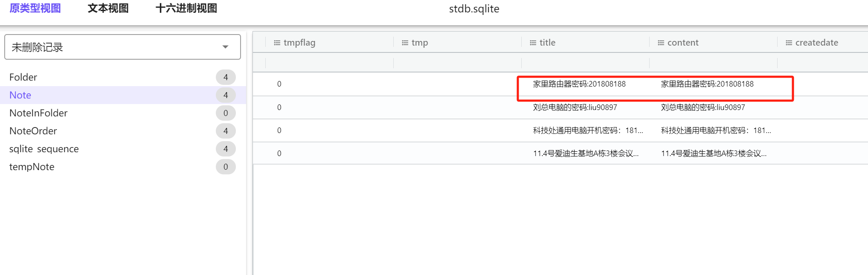This screenshot has width=868, height=275.
Task: Select the tempNote table
Action: (32, 167)
